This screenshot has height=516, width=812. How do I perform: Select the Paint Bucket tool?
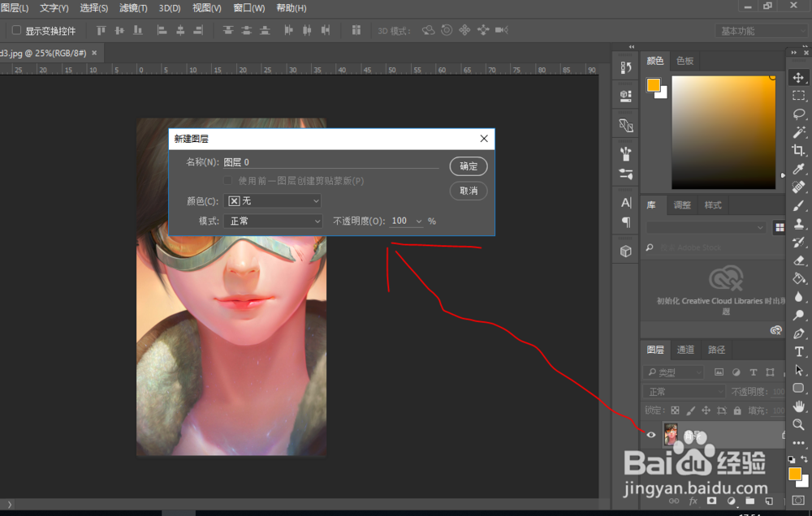[x=798, y=278]
